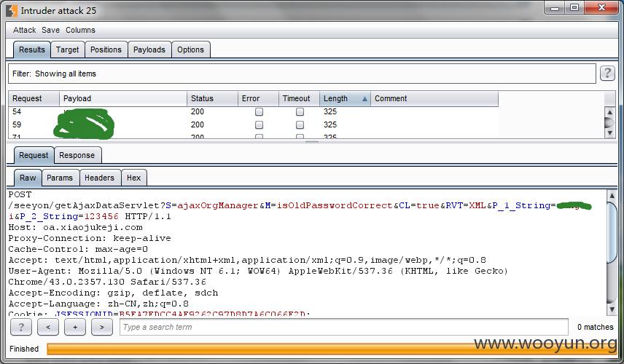This screenshot has width=624, height=364.
Task: Sort by the Payload column header
Action: (x=123, y=98)
